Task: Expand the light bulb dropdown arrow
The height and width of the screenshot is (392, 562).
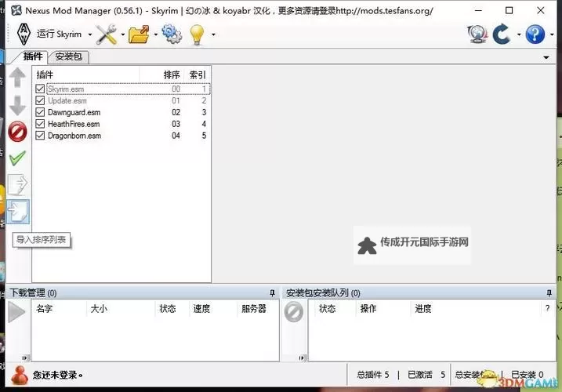Action: pos(214,34)
